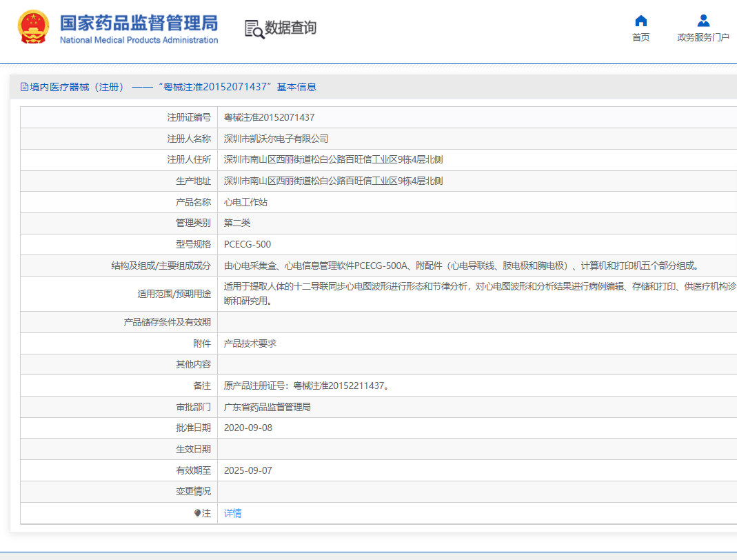This screenshot has height=560, width=737.
Task: Click the 产品储存条件及有效期 row label
Action: (x=168, y=322)
